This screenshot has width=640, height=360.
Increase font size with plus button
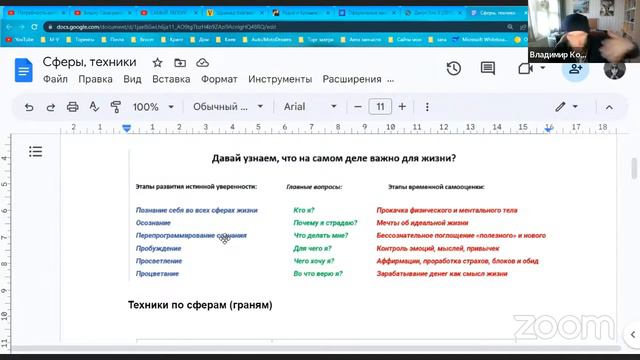pyautogui.click(x=402, y=107)
